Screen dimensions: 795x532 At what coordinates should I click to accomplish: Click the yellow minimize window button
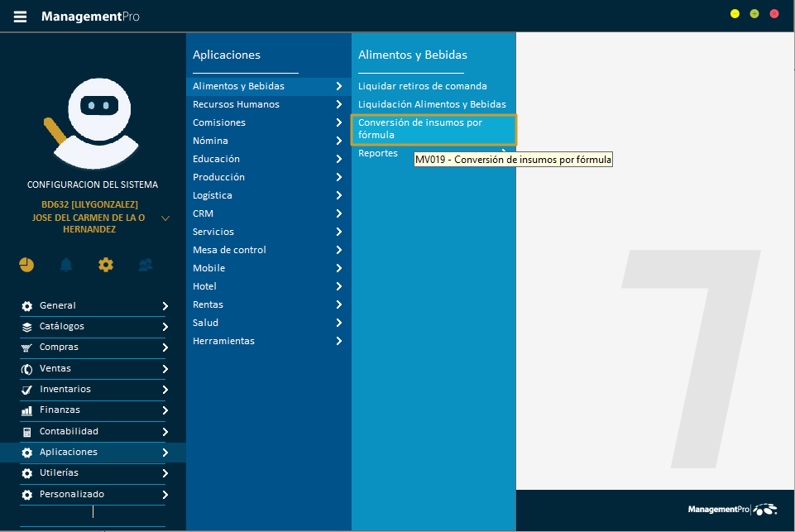tap(735, 14)
